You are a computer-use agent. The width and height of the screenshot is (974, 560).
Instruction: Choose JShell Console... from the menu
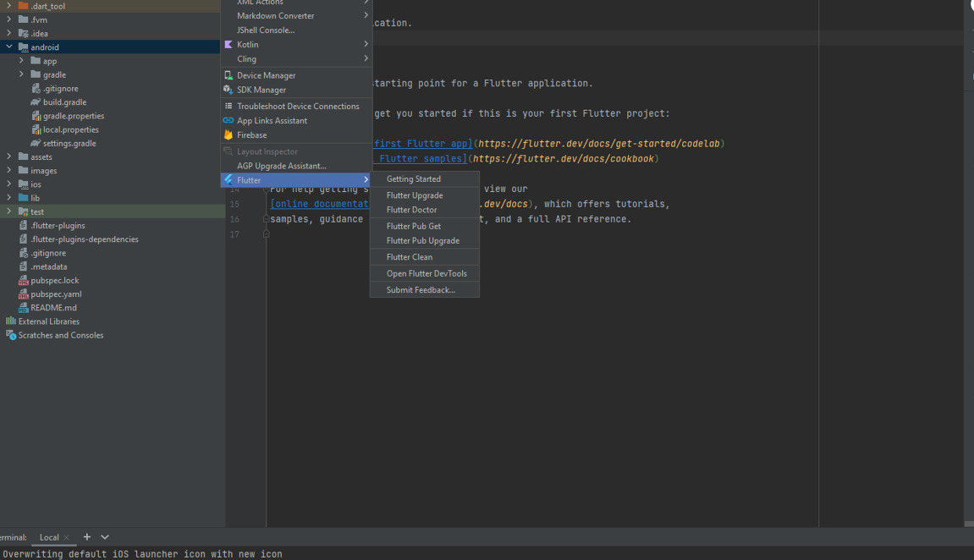296,30
